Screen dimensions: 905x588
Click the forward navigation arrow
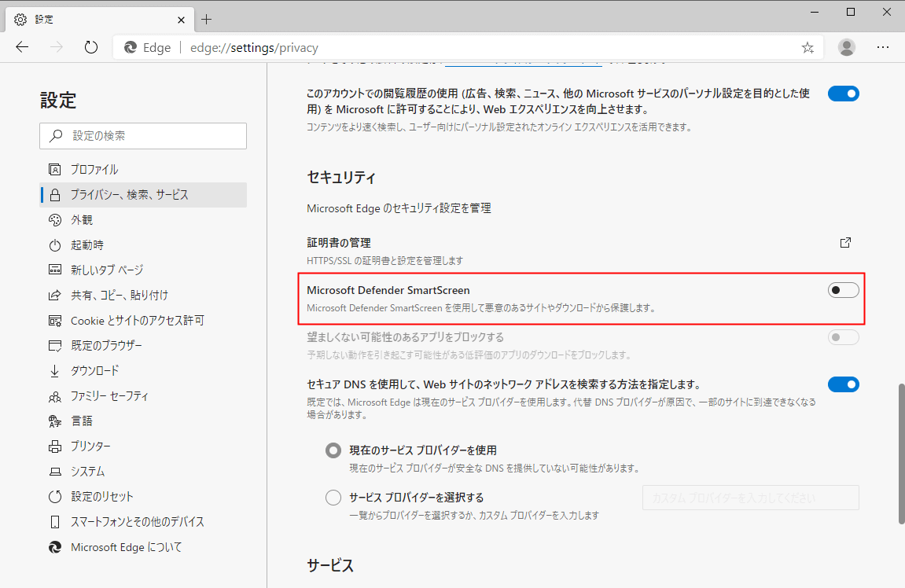pos(57,47)
